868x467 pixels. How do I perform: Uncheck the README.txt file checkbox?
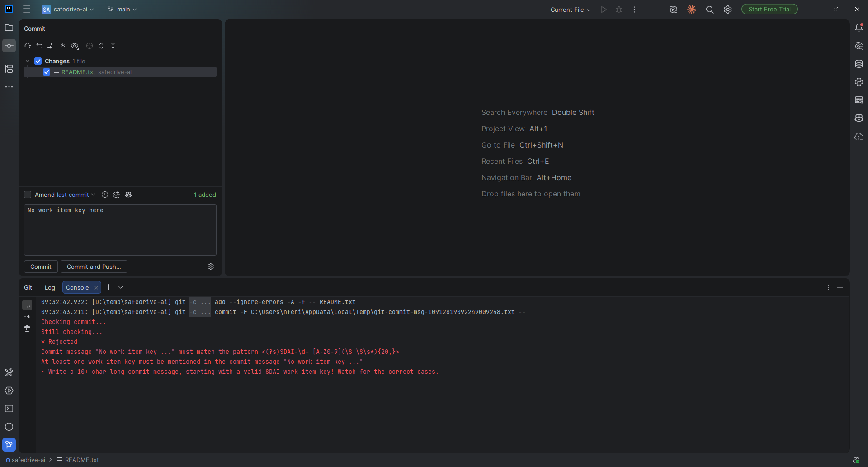tap(47, 72)
